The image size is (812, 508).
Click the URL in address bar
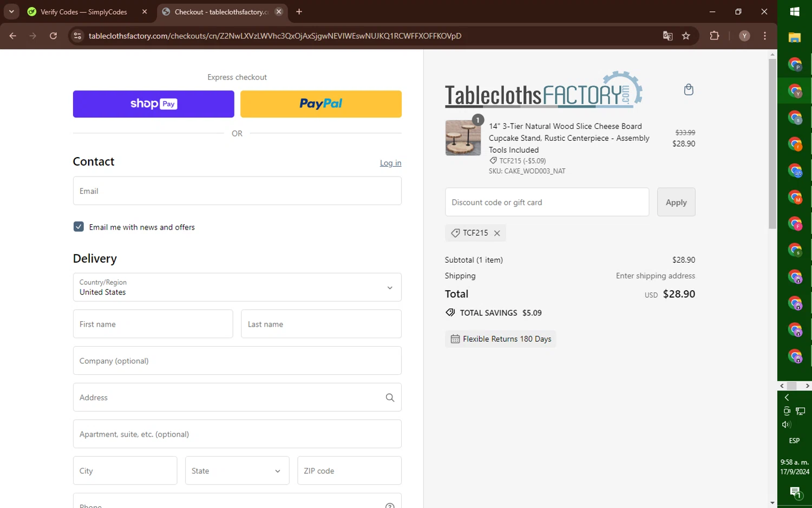275,36
